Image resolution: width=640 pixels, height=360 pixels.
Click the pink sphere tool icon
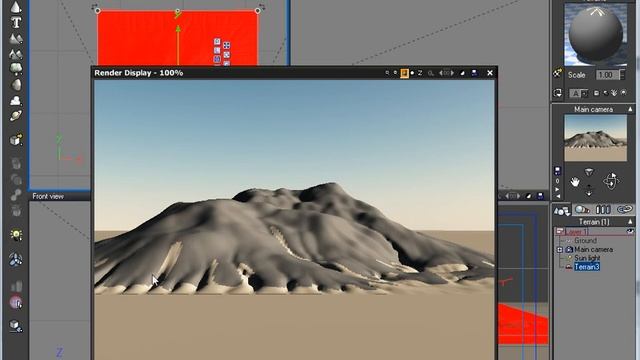(16, 302)
